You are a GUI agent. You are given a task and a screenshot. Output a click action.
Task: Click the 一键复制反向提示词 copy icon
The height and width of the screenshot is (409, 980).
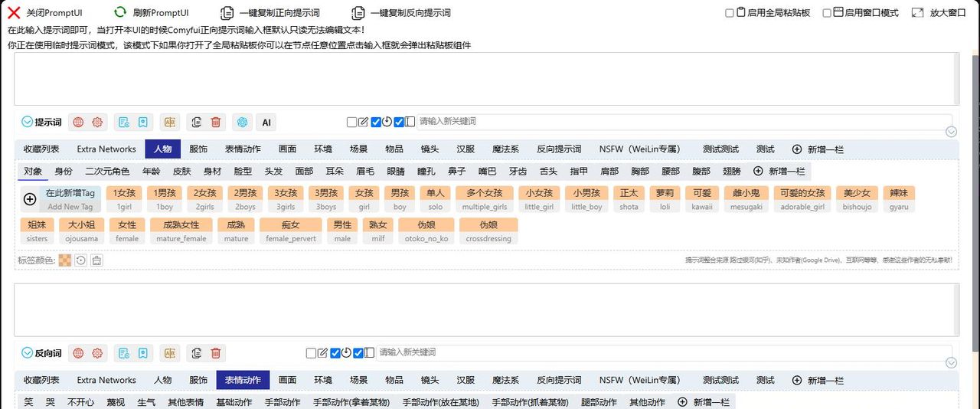[x=358, y=12]
